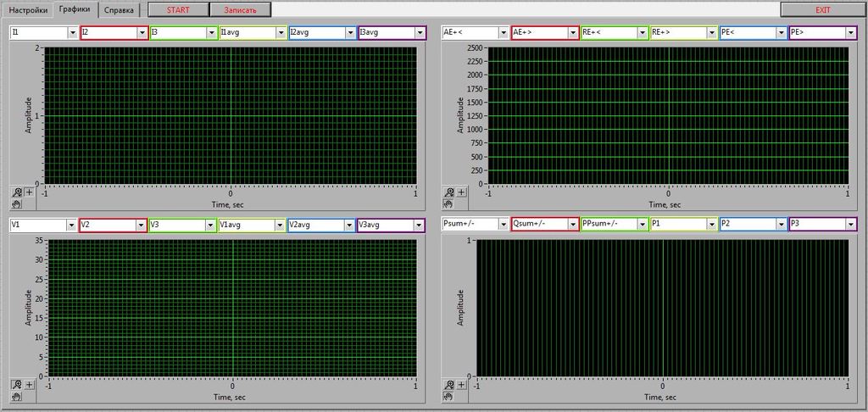
Task: Select pan hand tool on power graph
Action: click(449, 396)
